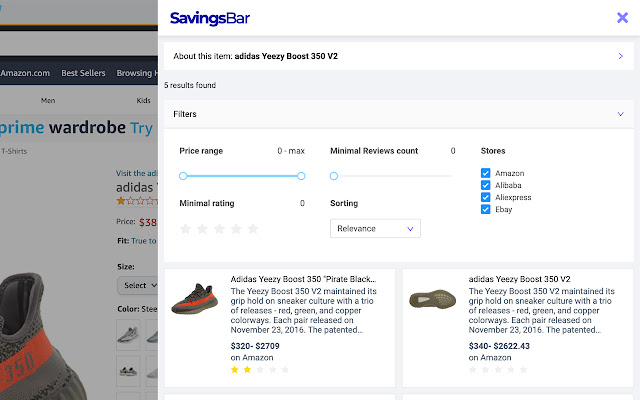
Task: Set minimal rating to two stars
Action: (x=202, y=229)
